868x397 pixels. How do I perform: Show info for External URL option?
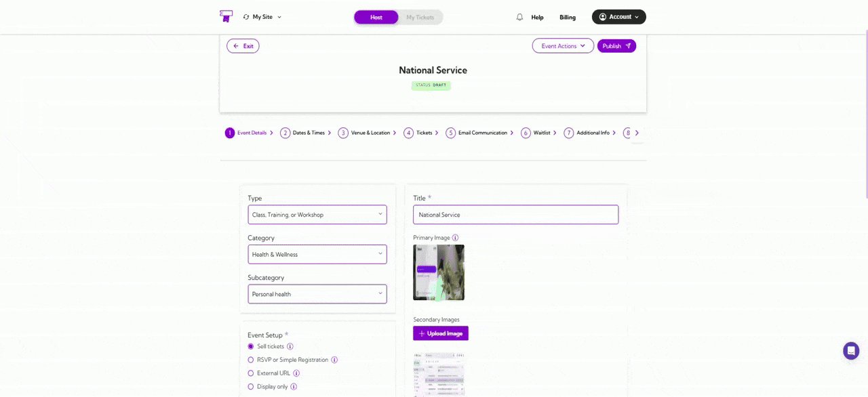pos(296,373)
